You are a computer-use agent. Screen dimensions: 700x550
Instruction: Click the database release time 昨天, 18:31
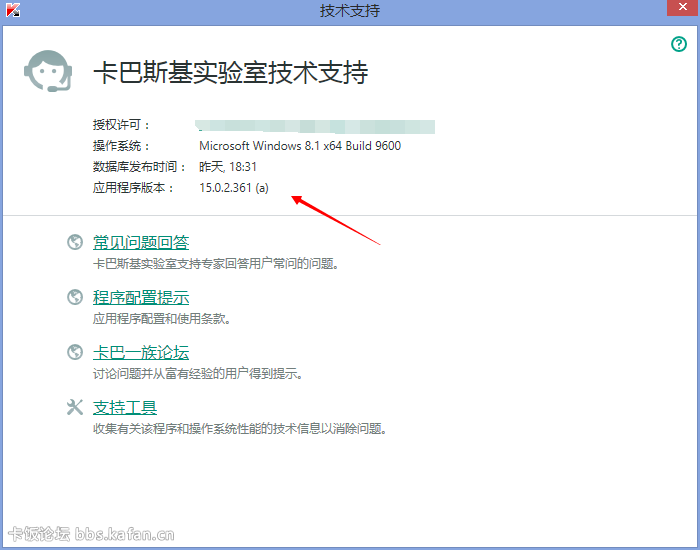[x=228, y=167]
